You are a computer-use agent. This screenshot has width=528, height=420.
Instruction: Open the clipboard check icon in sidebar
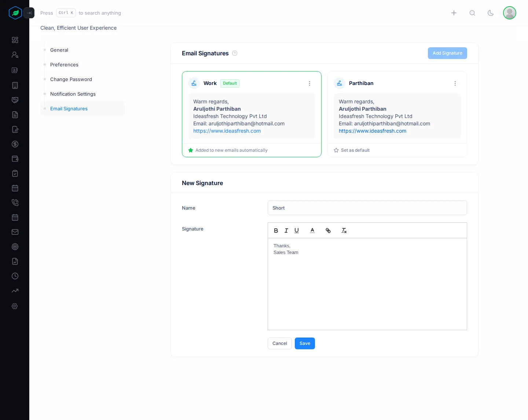coord(15,173)
